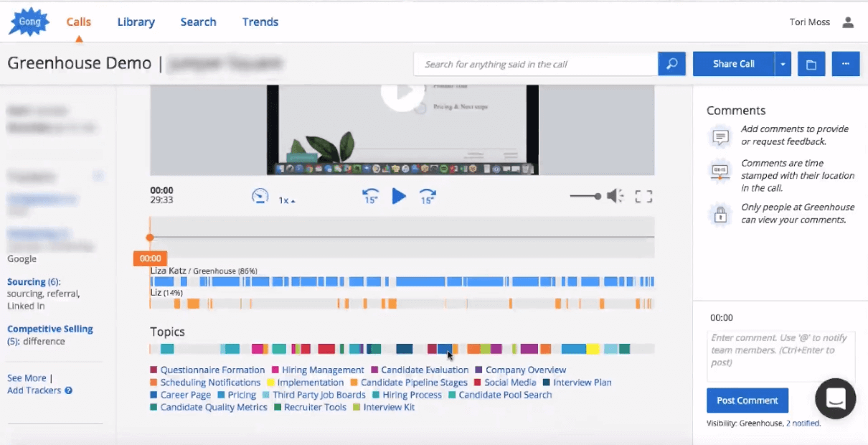Image resolution: width=868 pixels, height=445 pixels.
Task: Adjust the volume slider knob
Action: click(598, 196)
